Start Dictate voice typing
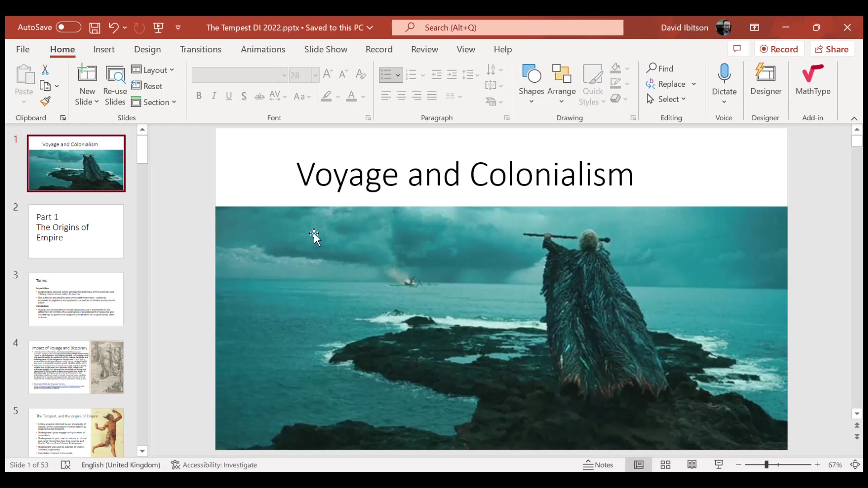868x488 pixels. [724, 79]
